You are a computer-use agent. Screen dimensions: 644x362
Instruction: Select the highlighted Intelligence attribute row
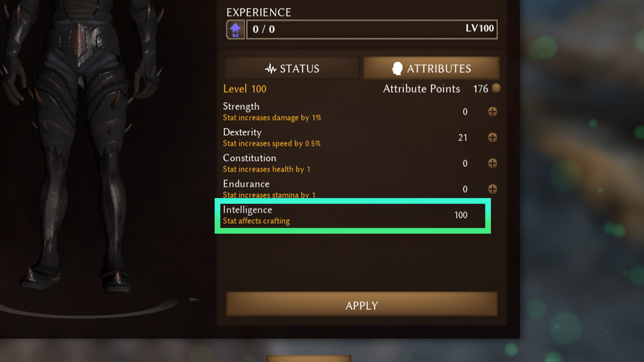tap(353, 216)
